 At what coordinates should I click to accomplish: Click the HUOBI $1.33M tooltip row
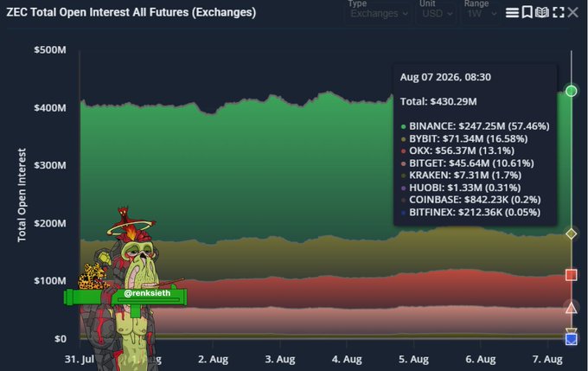tap(461, 188)
